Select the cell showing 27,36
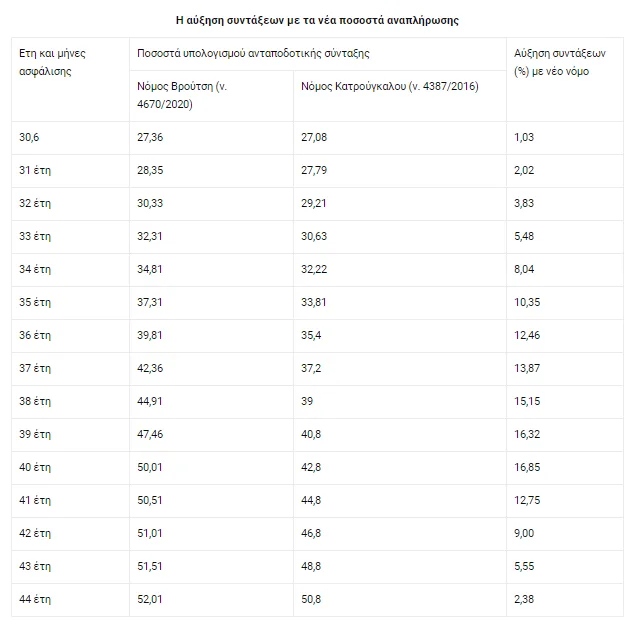Image resolution: width=632 pixels, height=629 pixels. click(150, 136)
